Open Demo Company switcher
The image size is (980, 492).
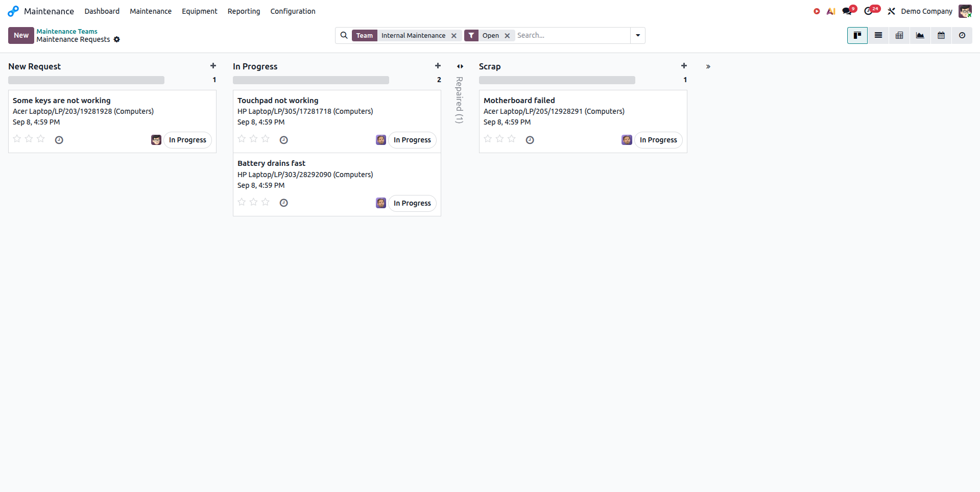pyautogui.click(x=926, y=11)
